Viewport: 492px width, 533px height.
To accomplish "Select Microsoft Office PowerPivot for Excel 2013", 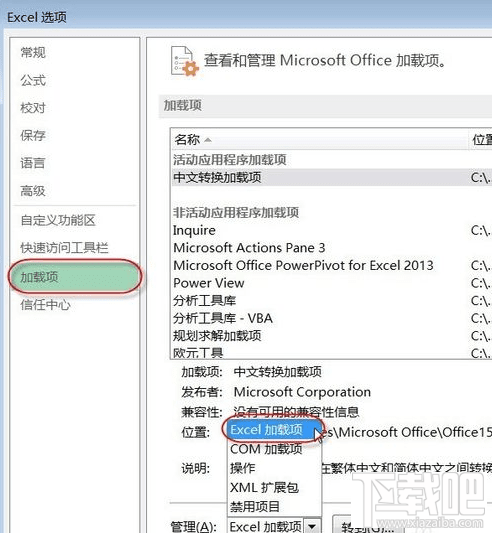I will pyautogui.click(x=331, y=265).
